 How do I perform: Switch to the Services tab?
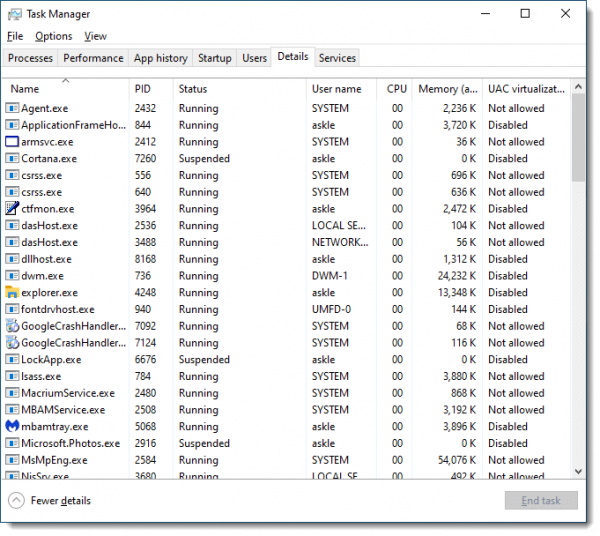click(337, 58)
